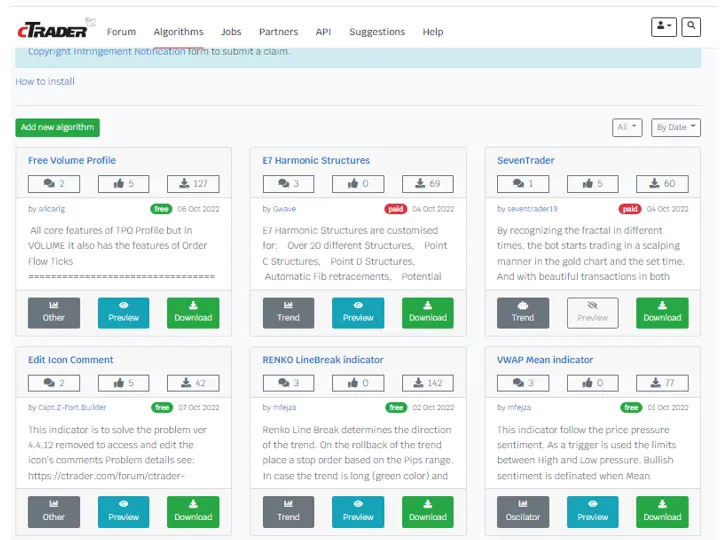Open the Suggestions menu item
The width and height of the screenshot is (720, 540).
coord(377,32)
